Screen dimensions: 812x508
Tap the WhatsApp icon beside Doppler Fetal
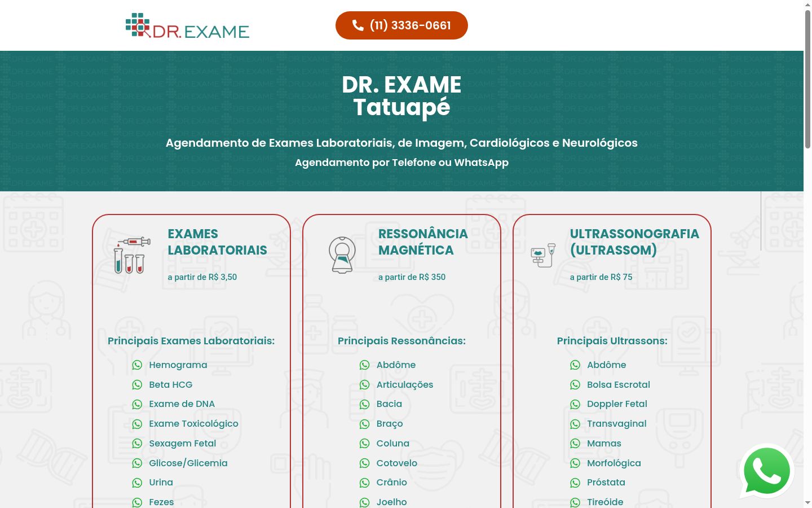click(575, 404)
